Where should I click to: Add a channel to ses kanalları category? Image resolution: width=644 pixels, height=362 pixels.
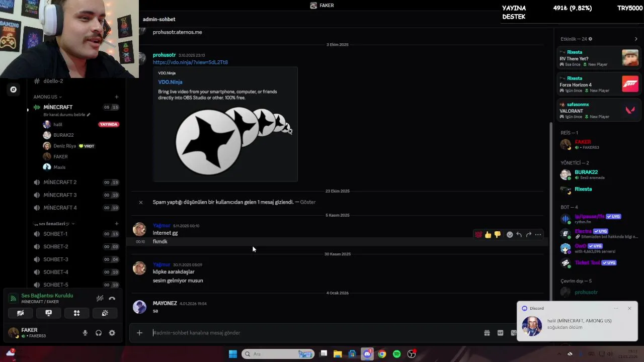116,224
